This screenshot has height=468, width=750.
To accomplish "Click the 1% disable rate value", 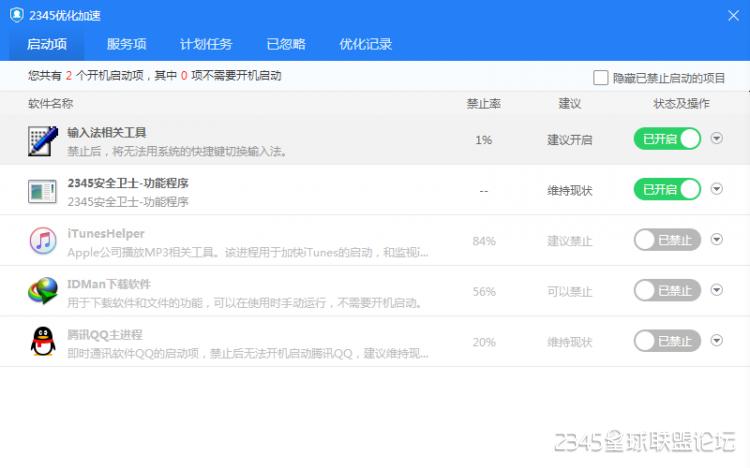I will pyautogui.click(x=484, y=140).
